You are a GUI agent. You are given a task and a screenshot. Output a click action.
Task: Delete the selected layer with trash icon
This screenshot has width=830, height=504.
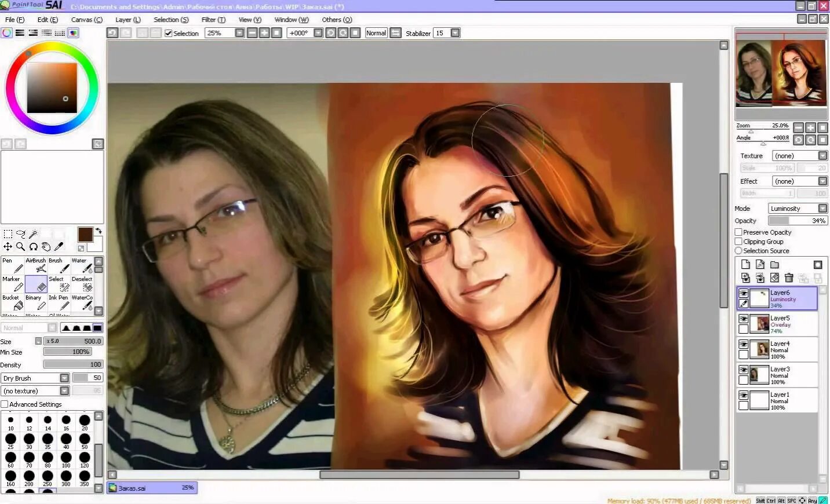pyautogui.click(x=789, y=278)
